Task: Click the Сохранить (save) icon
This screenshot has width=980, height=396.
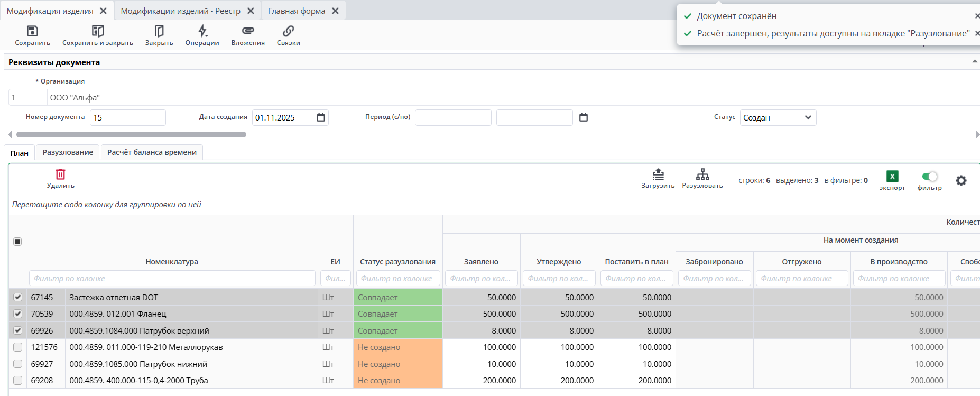Action: coord(32,31)
